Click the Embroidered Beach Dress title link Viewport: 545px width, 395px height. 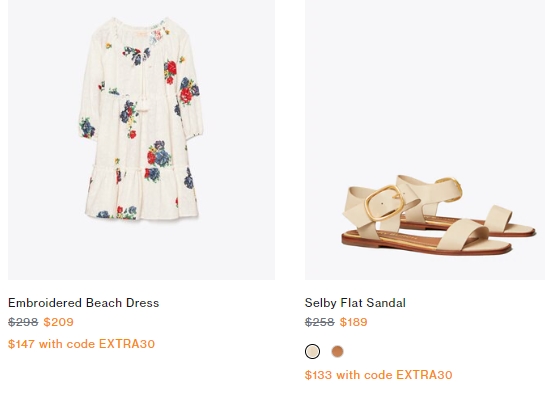[x=83, y=303]
